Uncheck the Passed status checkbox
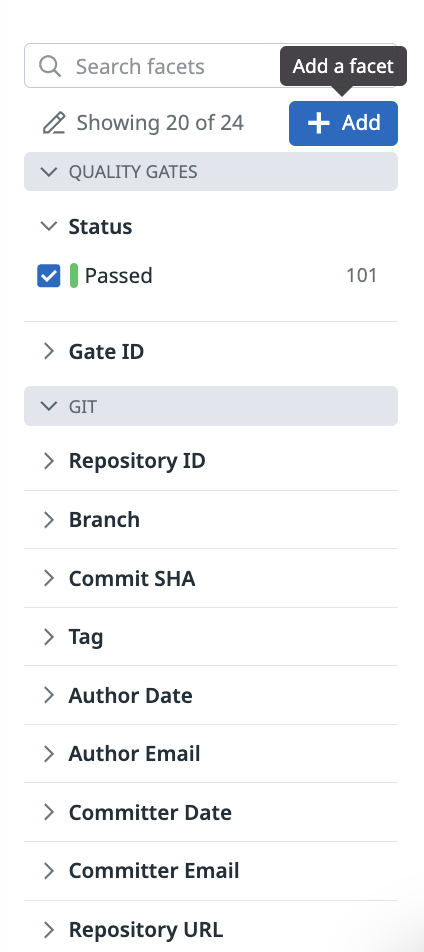The height and width of the screenshot is (952, 424). (49, 276)
